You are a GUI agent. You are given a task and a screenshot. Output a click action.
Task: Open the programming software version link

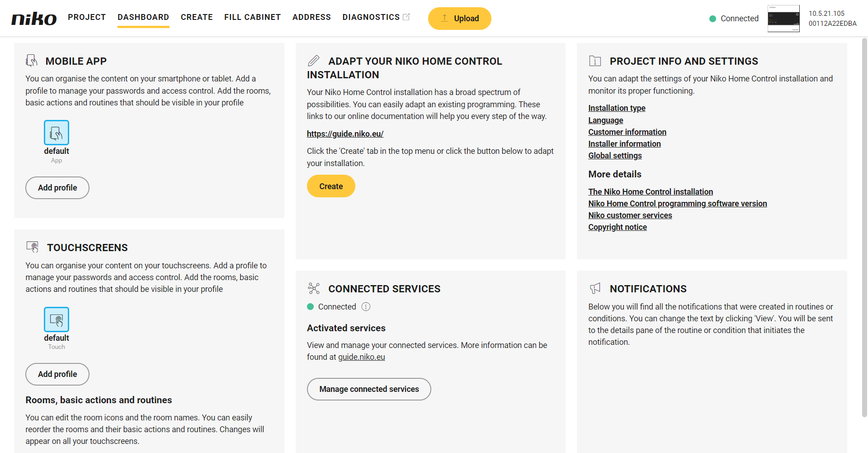pos(678,204)
